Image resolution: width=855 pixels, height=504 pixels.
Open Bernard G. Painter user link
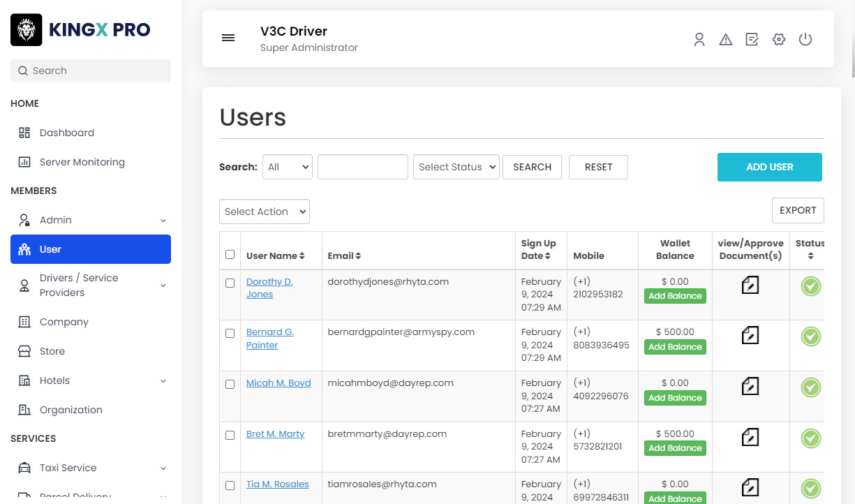[270, 339]
